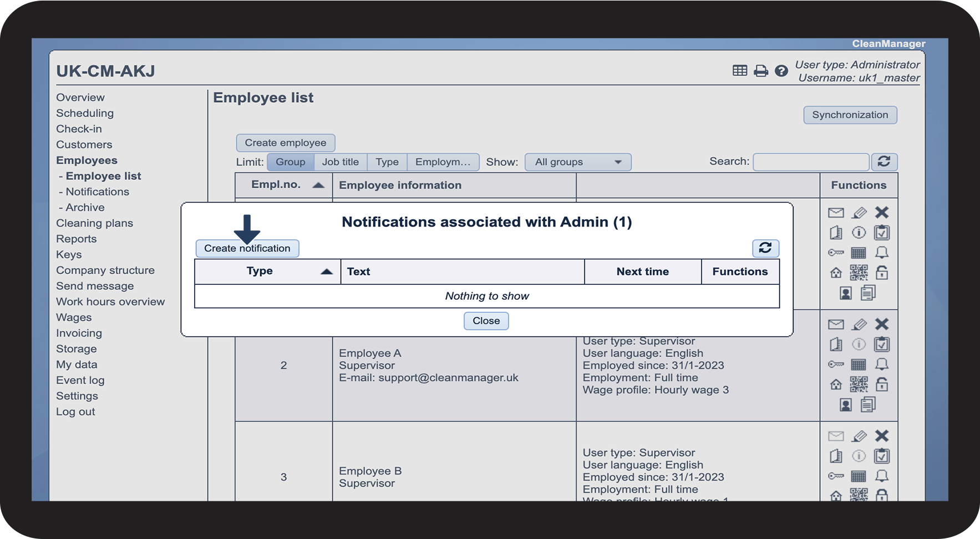Show the QR code icon in Admin's row
Viewport: 980px width, 539px height.
click(x=859, y=273)
